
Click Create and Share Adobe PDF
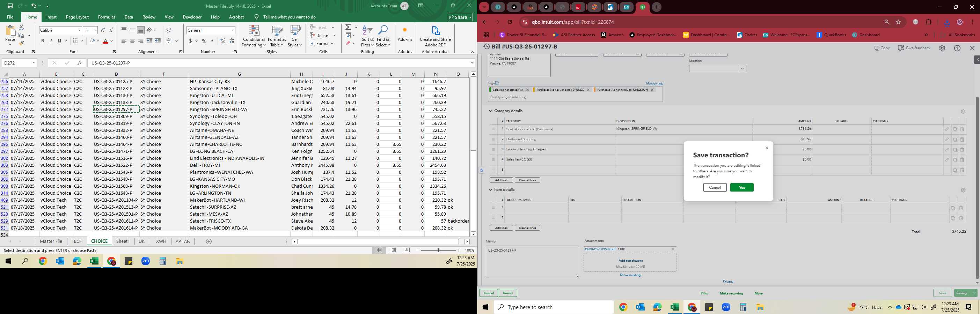(x=435, y=37)
